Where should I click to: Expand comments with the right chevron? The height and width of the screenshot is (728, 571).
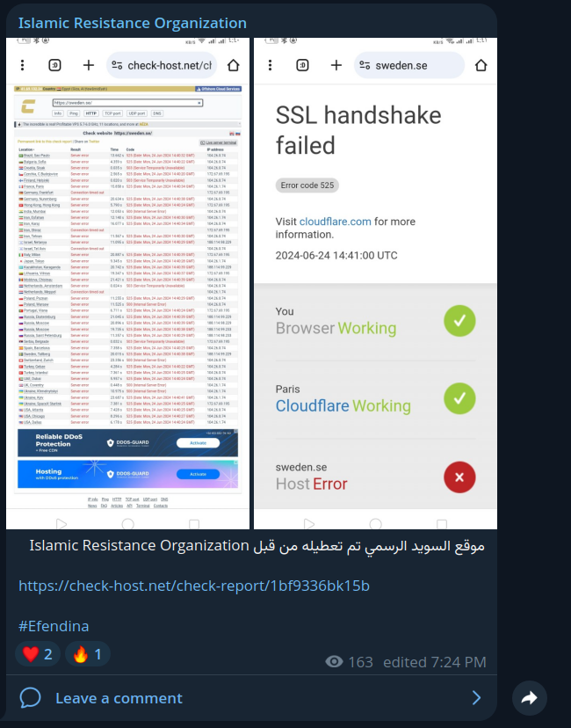click(476, 697)
